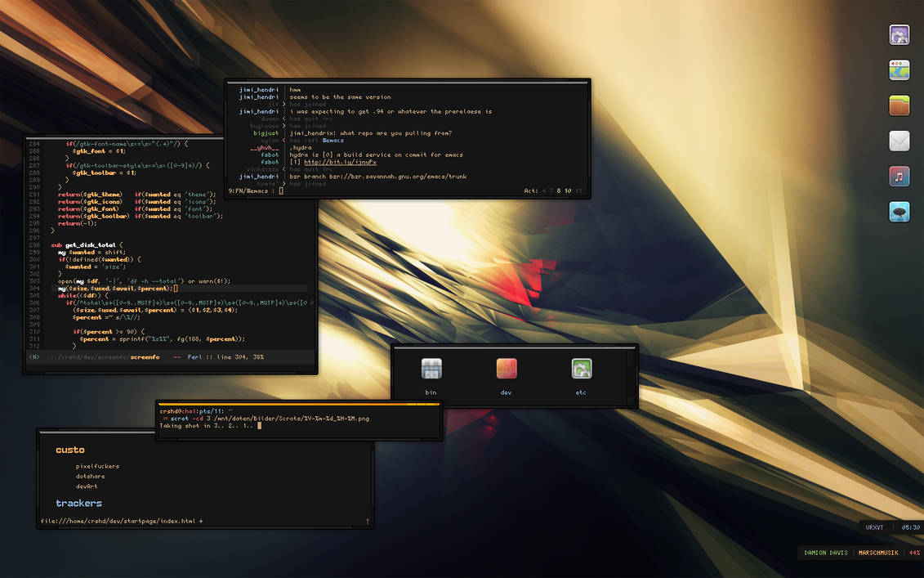
Task: Click the <N> mode indicator in editor
Action: click(x=34, y=356)
